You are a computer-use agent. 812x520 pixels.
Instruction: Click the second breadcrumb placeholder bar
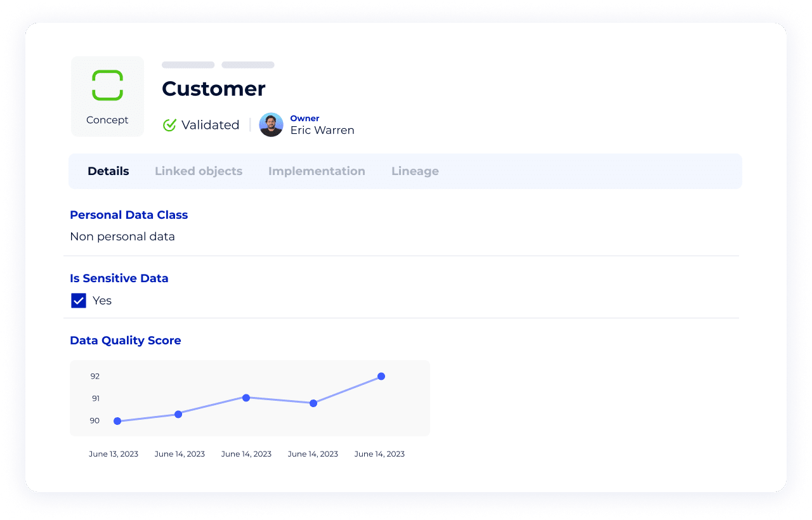point(248,65)
